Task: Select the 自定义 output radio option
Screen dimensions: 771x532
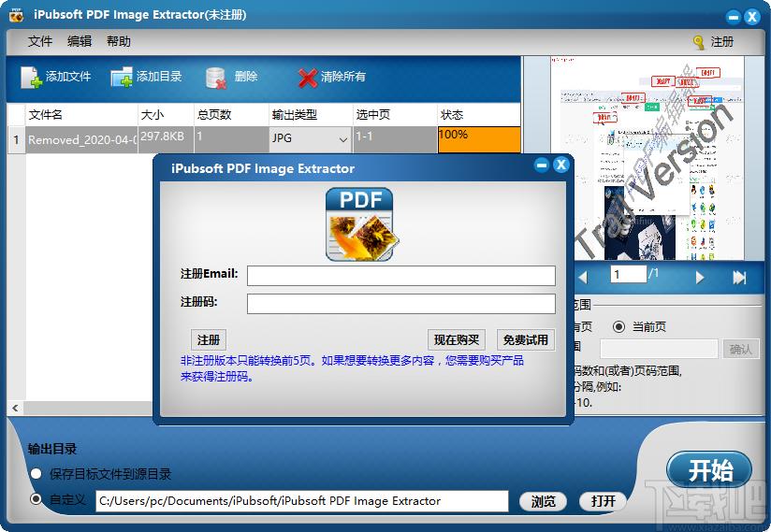Action: (36, 499)
